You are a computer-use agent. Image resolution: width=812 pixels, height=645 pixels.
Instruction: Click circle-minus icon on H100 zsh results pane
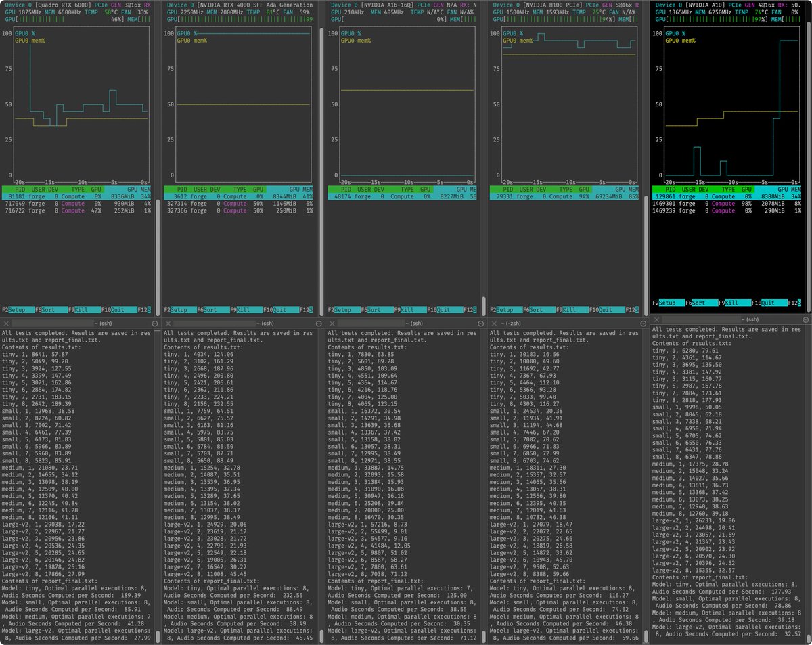(x=642, y=324)
